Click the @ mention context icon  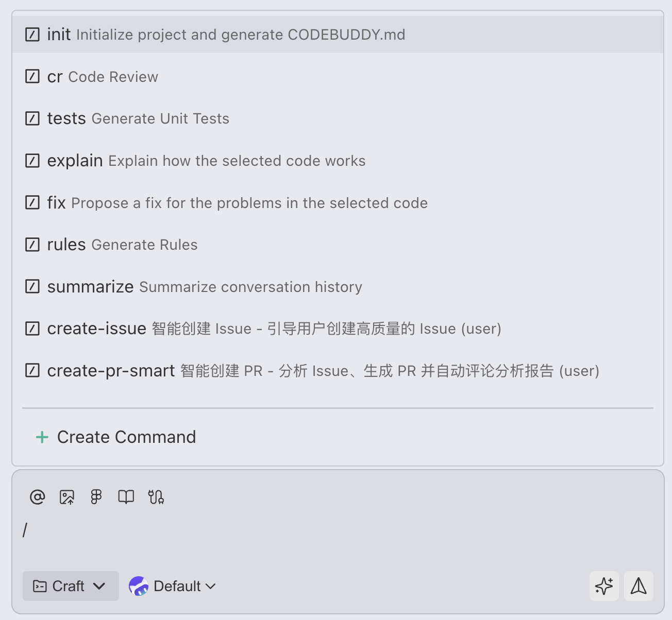pyautogui.click(x=36, y=497)
